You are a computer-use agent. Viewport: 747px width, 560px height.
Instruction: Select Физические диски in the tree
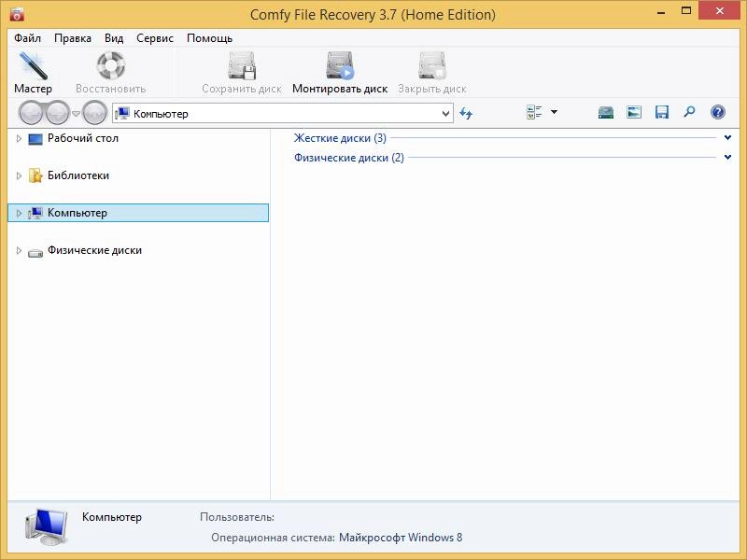(94, 250)
